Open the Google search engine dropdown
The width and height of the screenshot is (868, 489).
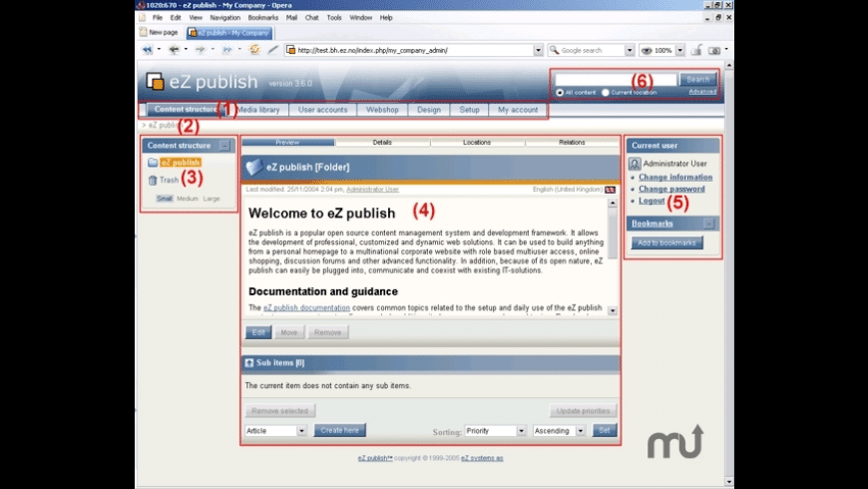click(629, 50)
